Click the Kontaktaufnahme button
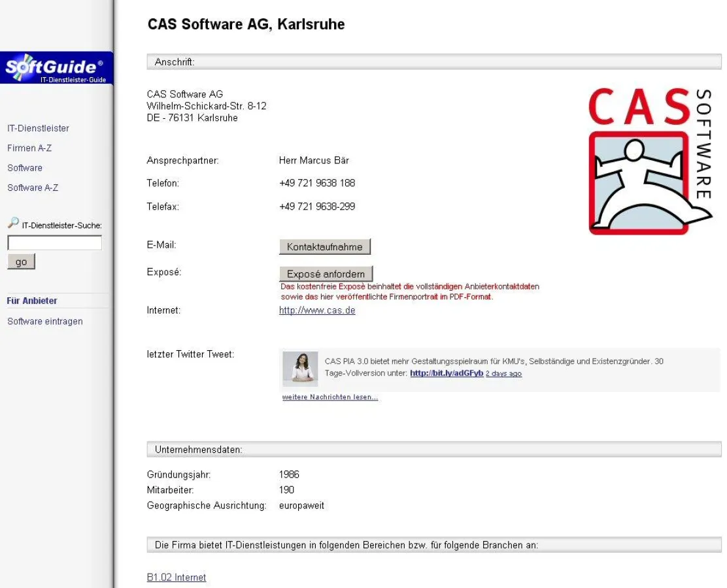Screen dimensions: 727x588 point(325,246)
